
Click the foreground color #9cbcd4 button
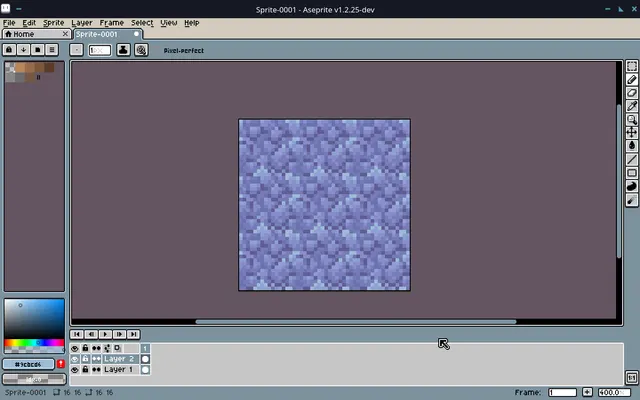[28, 364]
